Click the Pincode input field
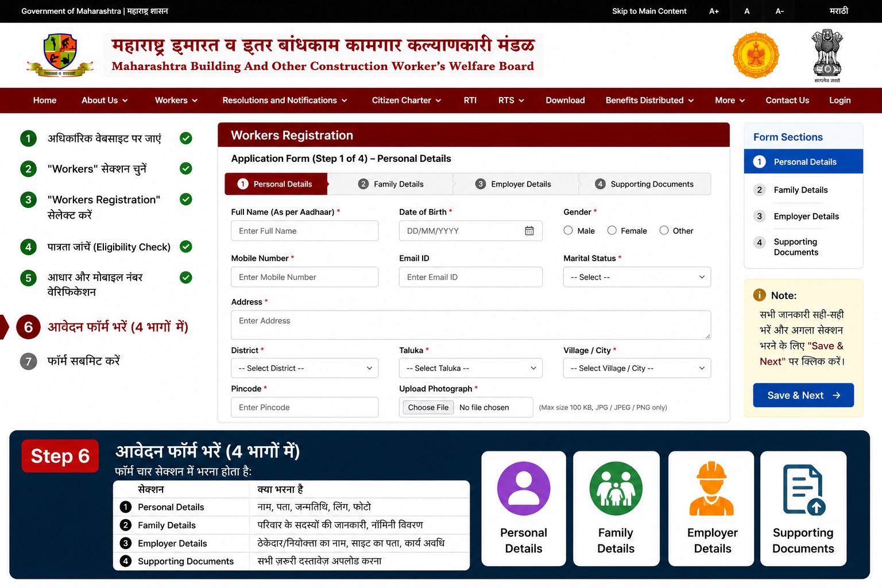Image resolution: width=882 pixels, height=588 pixels. [x=304, y=407]
